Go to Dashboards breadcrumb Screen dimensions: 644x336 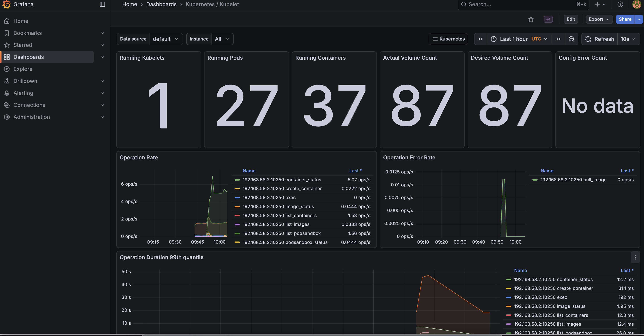(161, 4)
